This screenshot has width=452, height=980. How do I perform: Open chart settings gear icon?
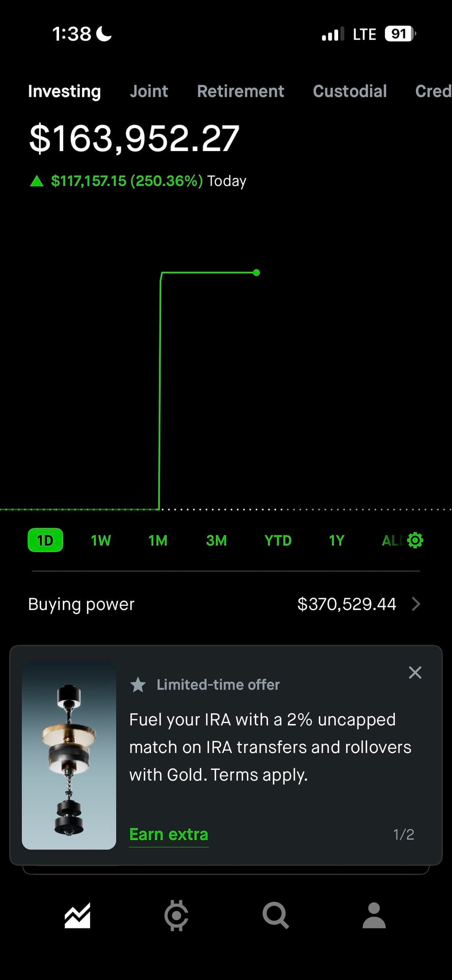(x=415, y=540)
